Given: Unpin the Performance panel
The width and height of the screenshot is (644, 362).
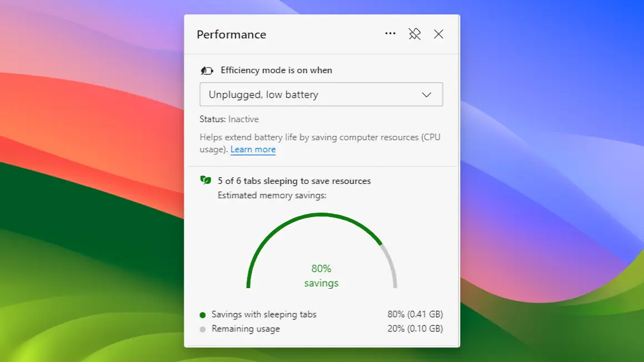Looking at the screenshot, I should (415, 33).
